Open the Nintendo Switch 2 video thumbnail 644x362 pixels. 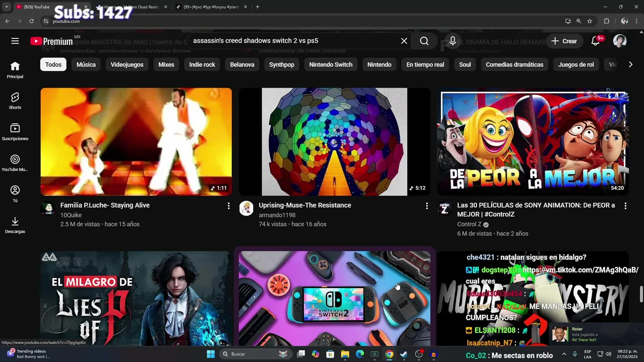pos(334,299)
